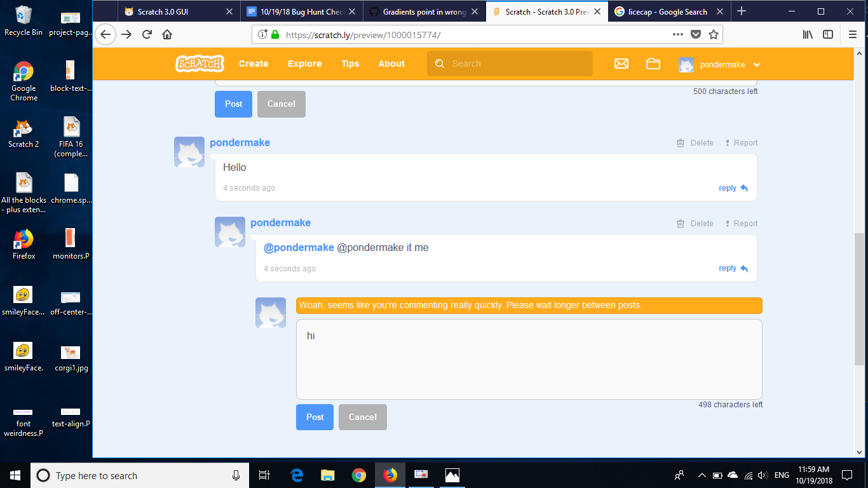Toggle Firefox sidebar icon
The height and width of the screenshot is (488, 868).
(828, 34)
